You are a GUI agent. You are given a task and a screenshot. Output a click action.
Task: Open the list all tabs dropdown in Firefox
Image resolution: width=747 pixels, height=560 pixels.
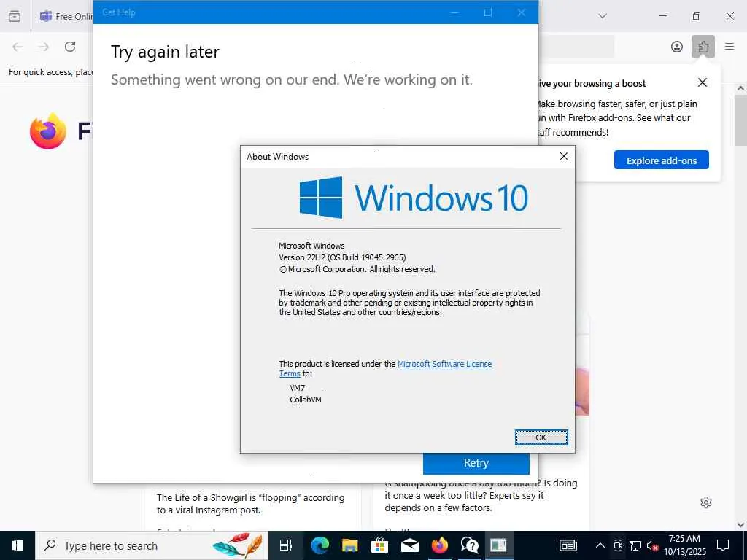(603, 16)
